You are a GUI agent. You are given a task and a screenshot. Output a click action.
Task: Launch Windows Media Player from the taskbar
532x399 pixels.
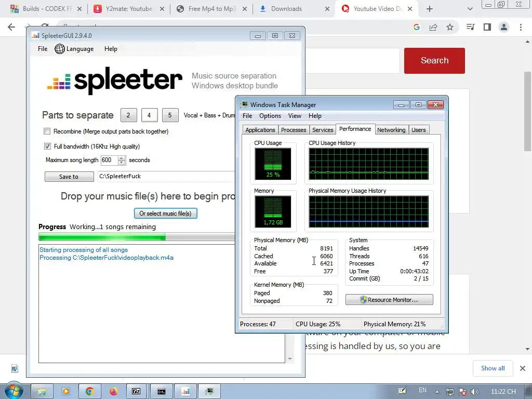(65, 392)
